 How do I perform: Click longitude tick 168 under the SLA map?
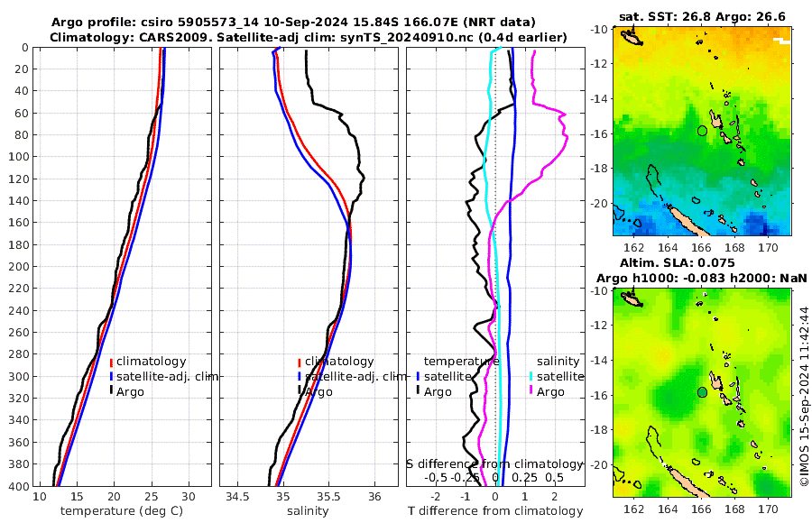click(x=734, y=509)
